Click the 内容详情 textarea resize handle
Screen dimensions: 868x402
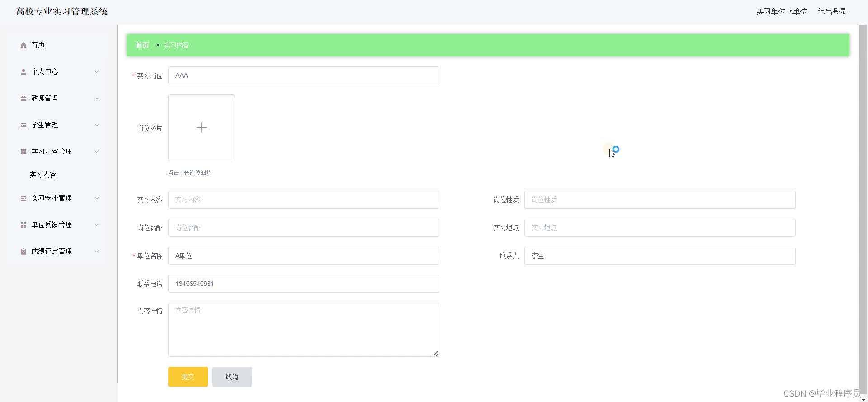point(436,353)
